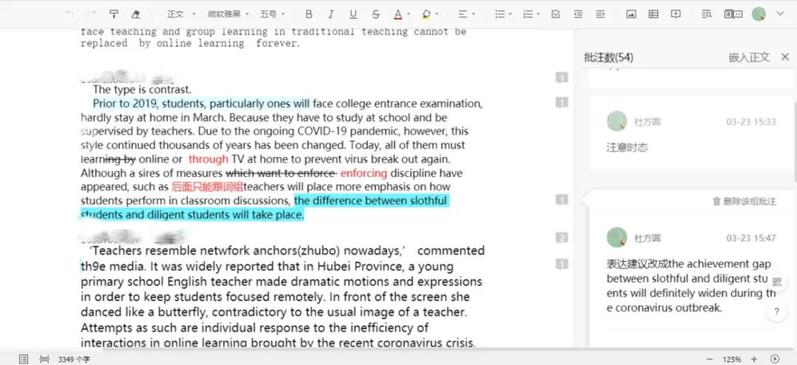Viewport: 797px width, 365px height.
Task: Open the bulleted list dropdown
Action: pos(503,14)
